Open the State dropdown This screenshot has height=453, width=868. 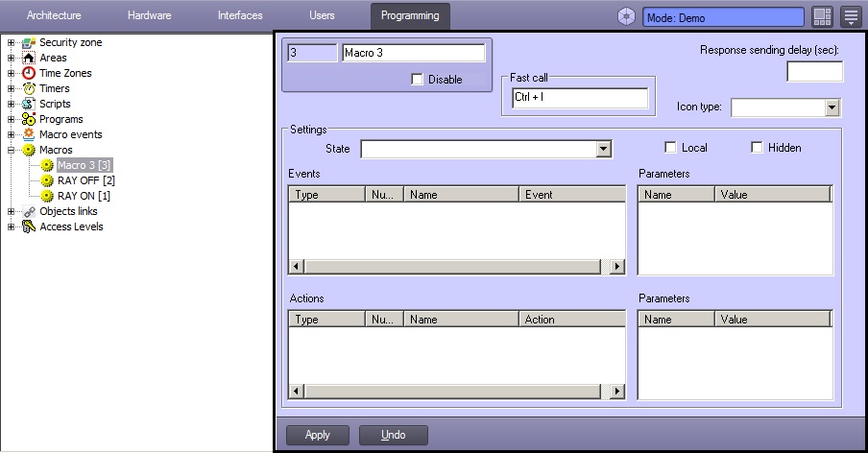[x=603, y=149]
